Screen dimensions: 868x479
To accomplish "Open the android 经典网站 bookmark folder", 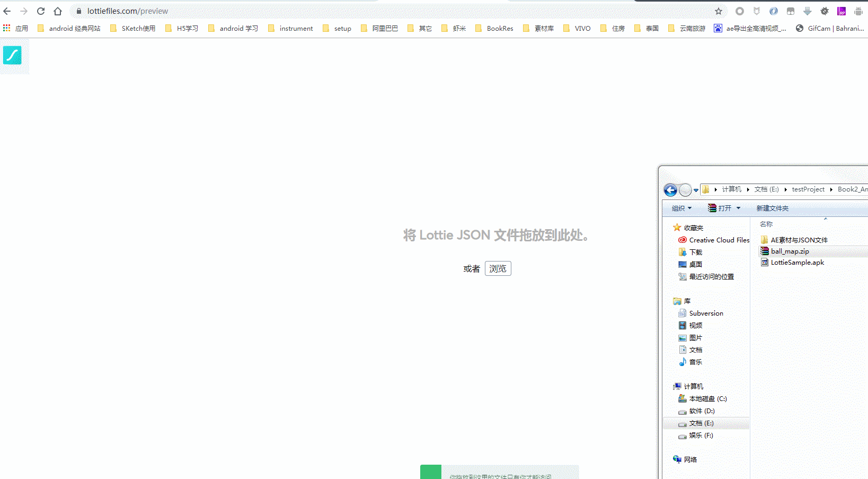I will [69, 28].
